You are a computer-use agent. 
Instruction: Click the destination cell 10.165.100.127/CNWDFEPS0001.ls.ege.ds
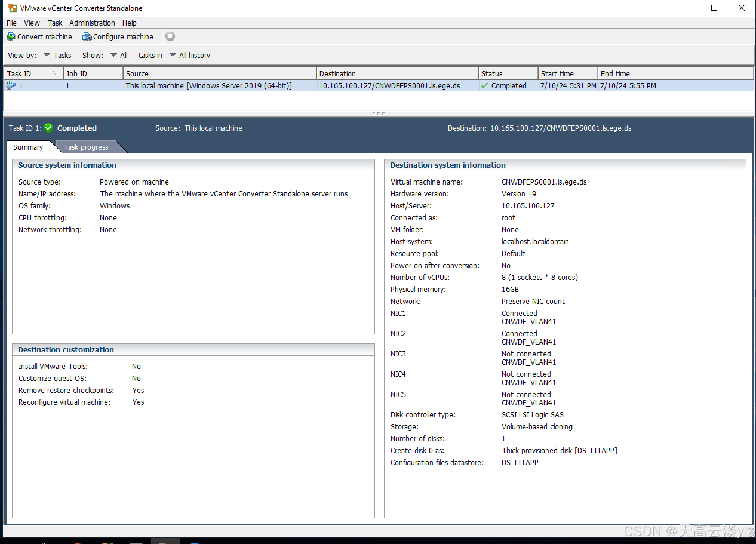(x=389, y=86)
